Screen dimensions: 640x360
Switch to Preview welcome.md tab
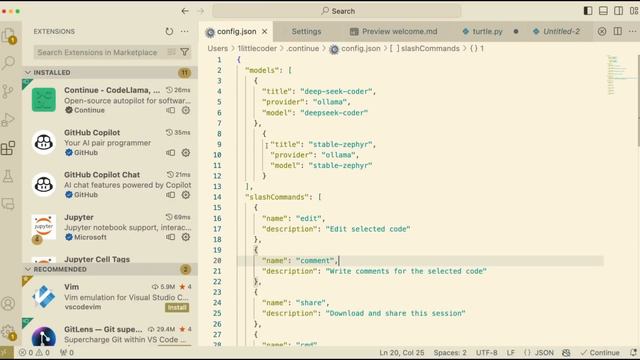pyautogui.click(x=394, y=31)
